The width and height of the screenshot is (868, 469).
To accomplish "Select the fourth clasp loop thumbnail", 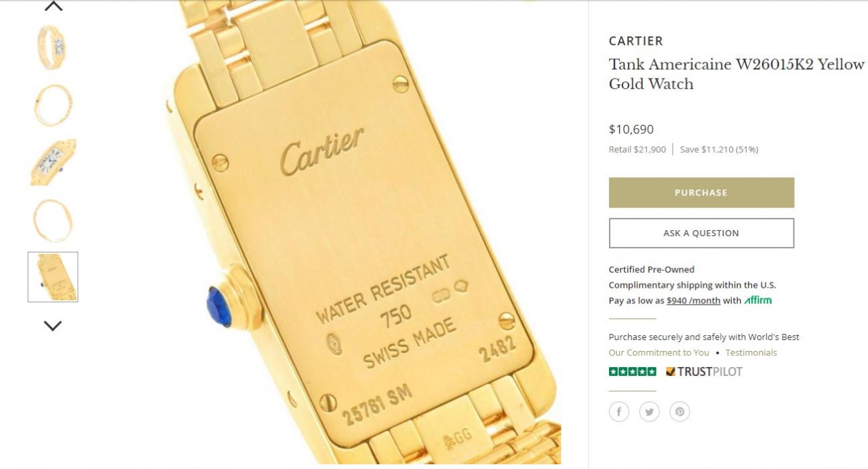I will tap(53, 220).
